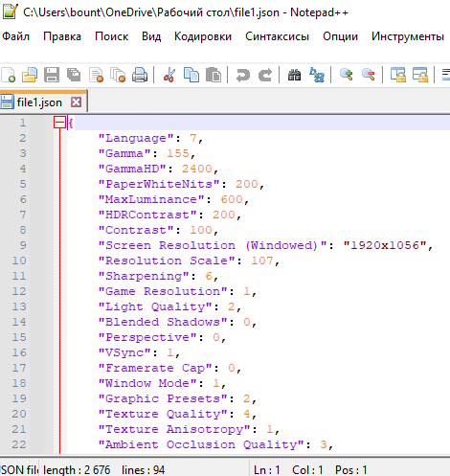Image resolution: width=450 pixels, height=476 pixels.
Task: Paste clipboard using Paste toolbar icon
Action: pyautogui.click(x=214, y=75)
